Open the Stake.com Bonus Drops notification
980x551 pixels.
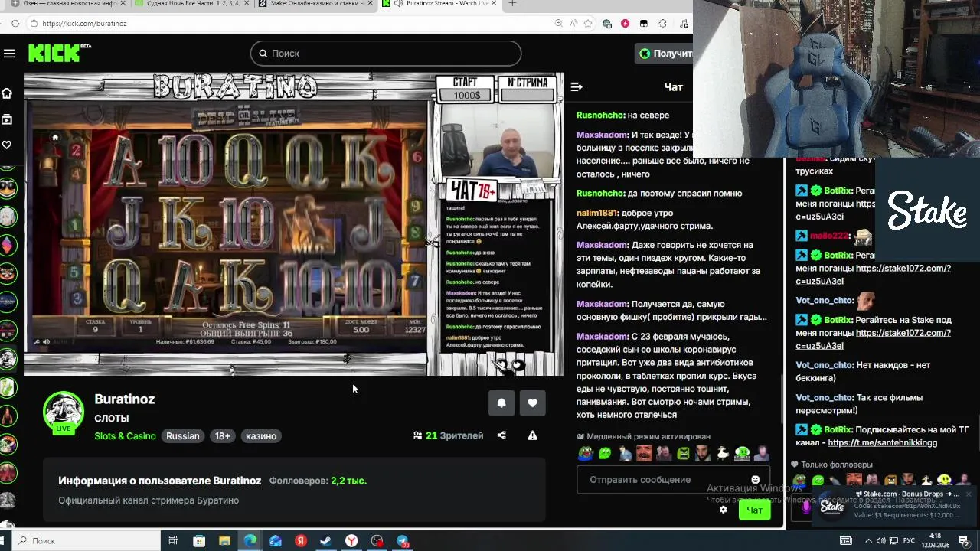tap(896, 506)
